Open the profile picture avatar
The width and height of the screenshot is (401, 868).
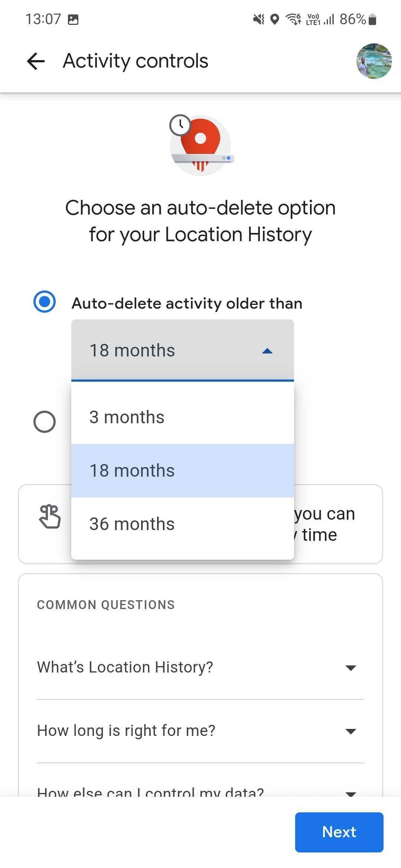pyautogui.click(x=374, y=61)
